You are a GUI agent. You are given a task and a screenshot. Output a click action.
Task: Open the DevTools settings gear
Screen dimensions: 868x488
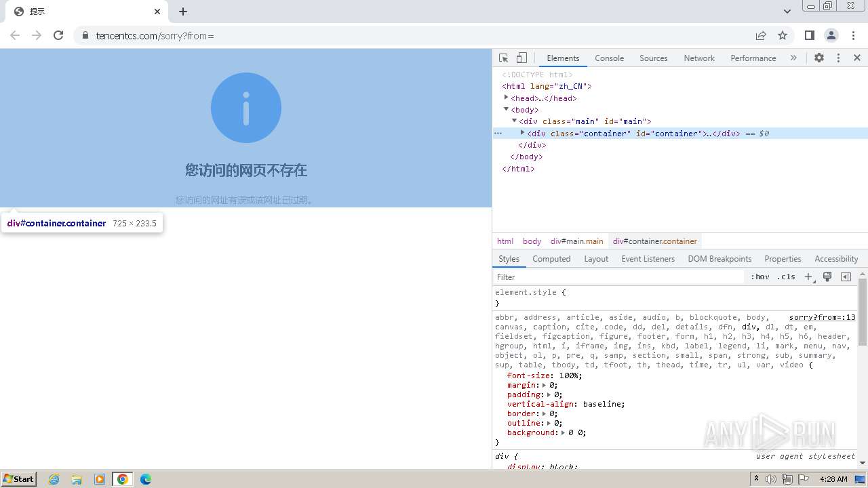click(x=819, y=58)
